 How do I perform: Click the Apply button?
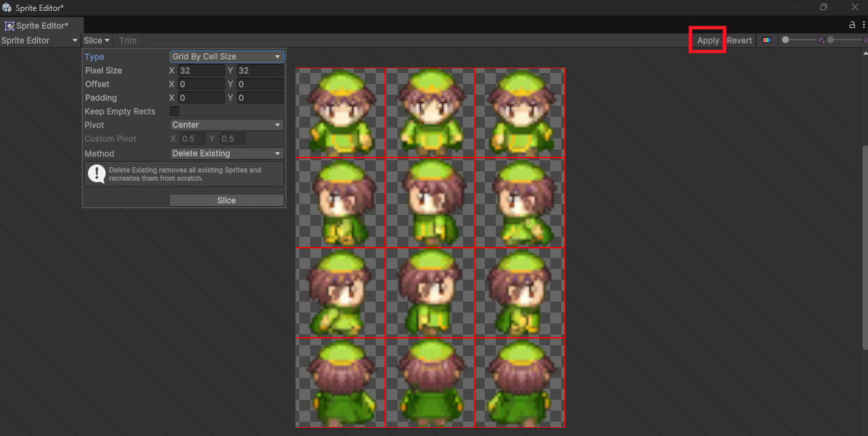coord(707,40)
